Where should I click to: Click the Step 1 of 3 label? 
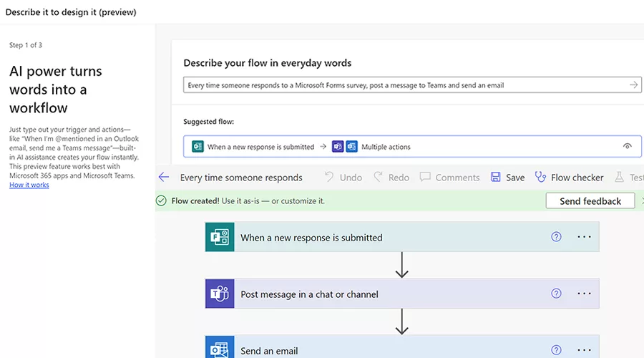pos(26,45)
